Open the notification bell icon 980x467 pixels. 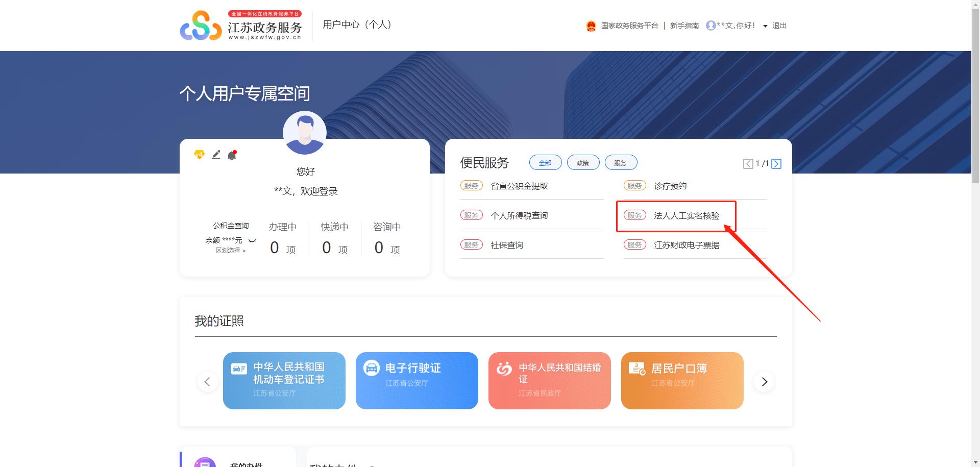pyautogui.click(x=232, y=155)
